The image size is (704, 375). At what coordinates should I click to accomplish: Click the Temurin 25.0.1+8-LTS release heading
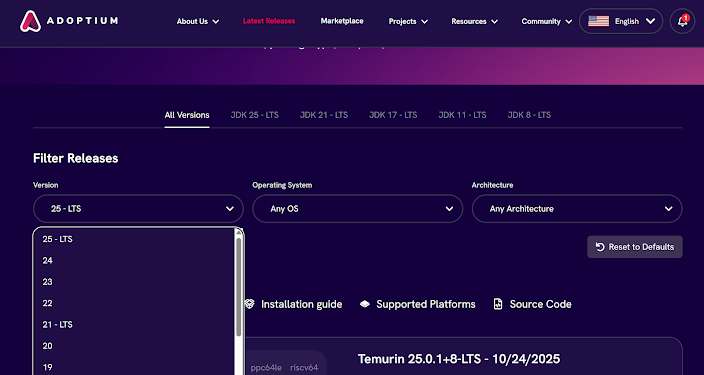(x=459, y=359)
